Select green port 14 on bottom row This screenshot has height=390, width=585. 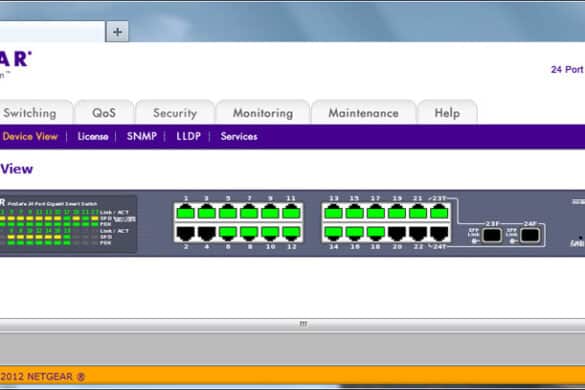tap(333, 233)
